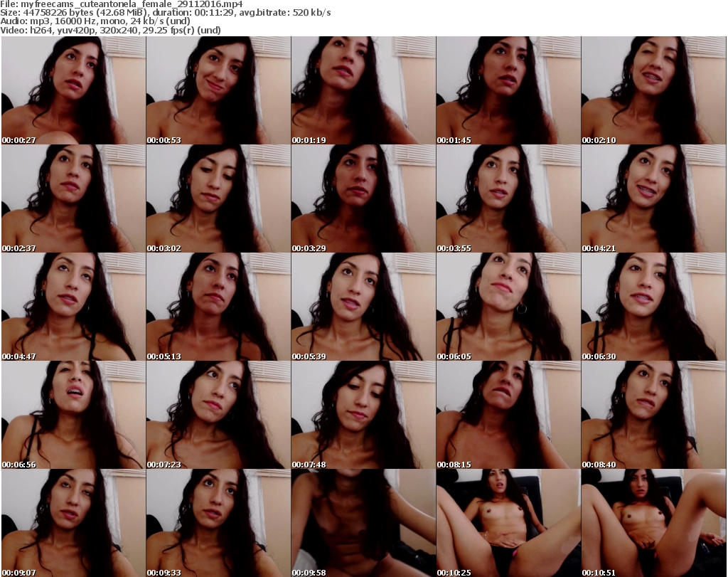Select the thumbnail stamped 00:07:48

363,415
